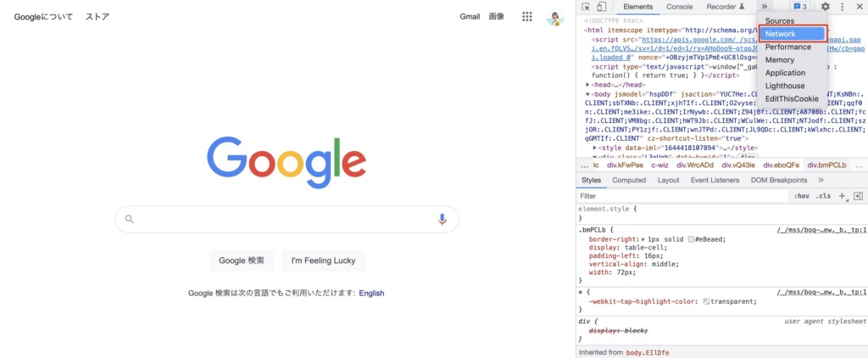868x358 pixels.
Task: Click the magnifier icon in the search box
Action: pyautogui.click(x=130, y=219)
